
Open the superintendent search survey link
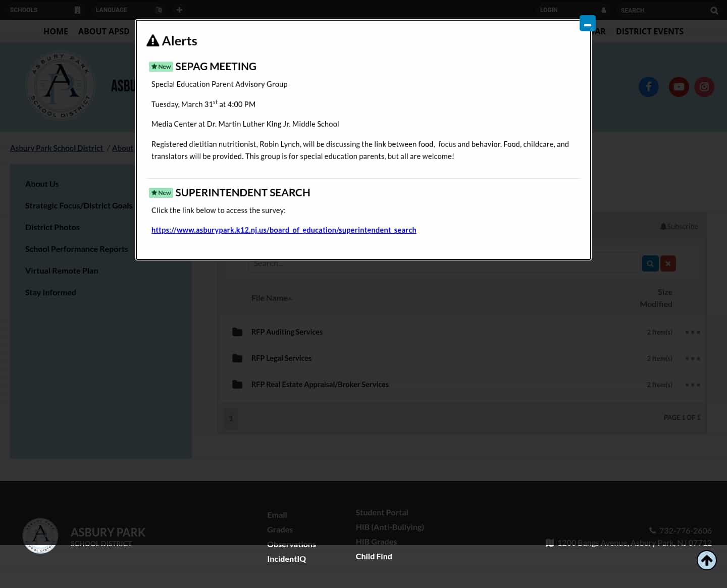point(284,230)
